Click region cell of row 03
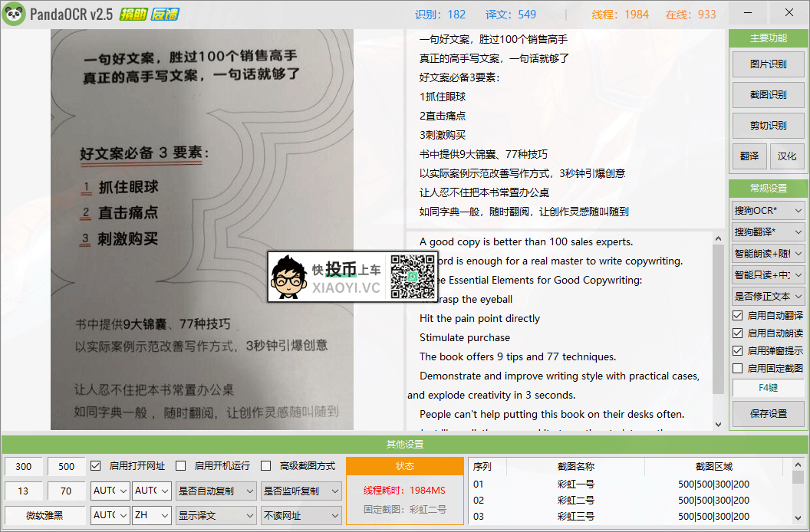The image size is (810, 532). coord(714,517)
